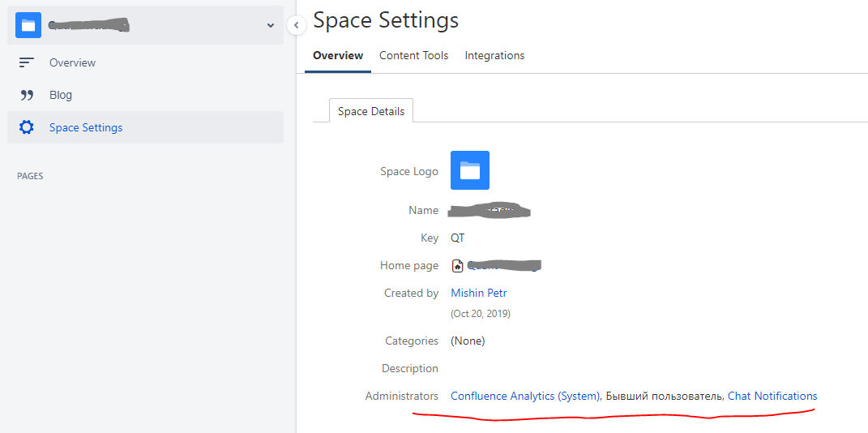Image resolution: width=868 pixels, height=433 pixels.
Task: Select the Space Details tab
Action: [x=371, y=111]
